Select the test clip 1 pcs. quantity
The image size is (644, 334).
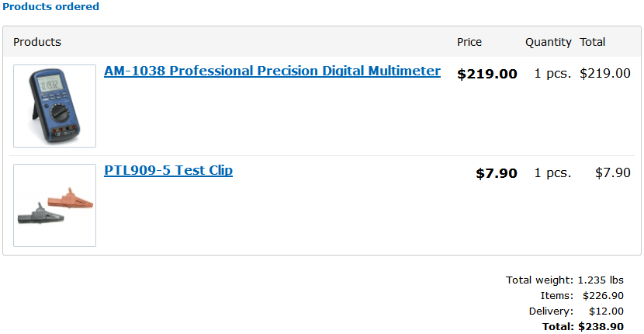coord(552,172)
